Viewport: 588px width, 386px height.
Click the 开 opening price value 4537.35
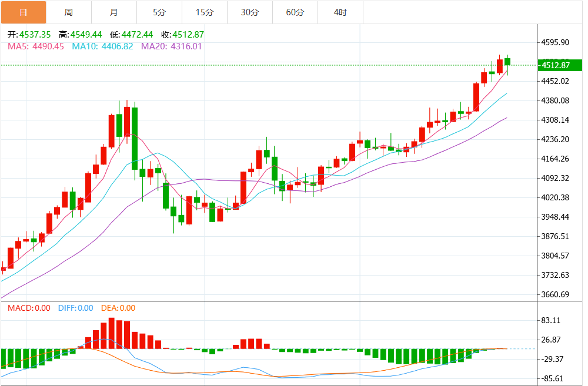click(x=35, y=34)
